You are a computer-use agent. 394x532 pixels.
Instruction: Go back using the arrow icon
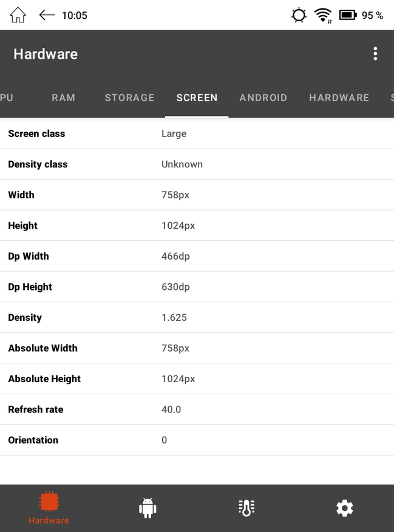47,15
